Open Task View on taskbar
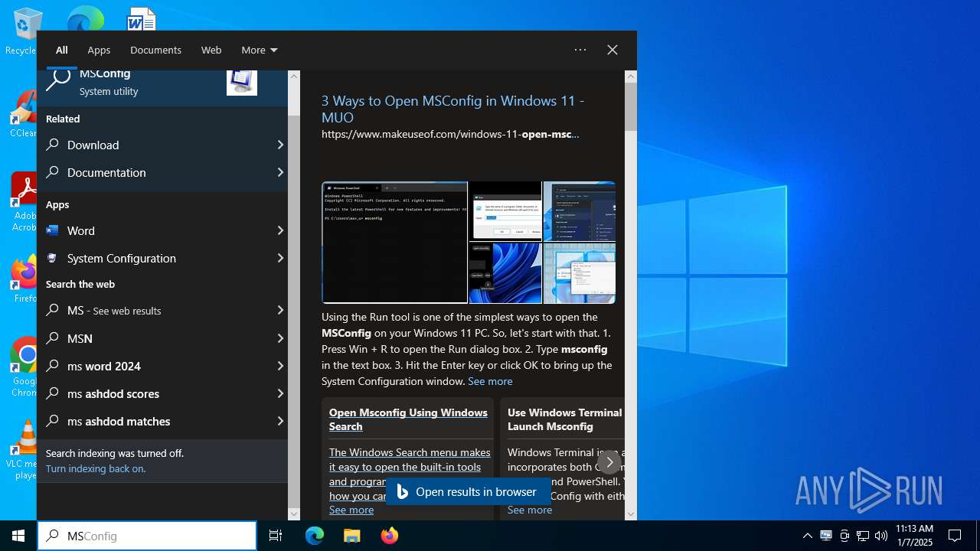This screenshot has height=551, width=980. tap(276, 536)
